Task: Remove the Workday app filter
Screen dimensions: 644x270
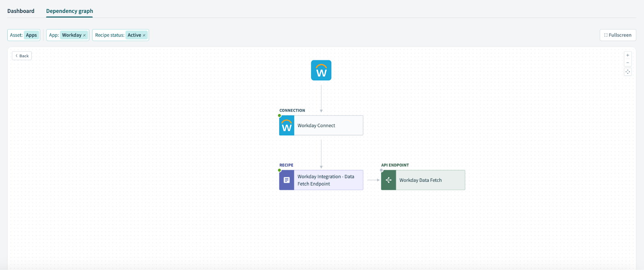Action: 85,35
